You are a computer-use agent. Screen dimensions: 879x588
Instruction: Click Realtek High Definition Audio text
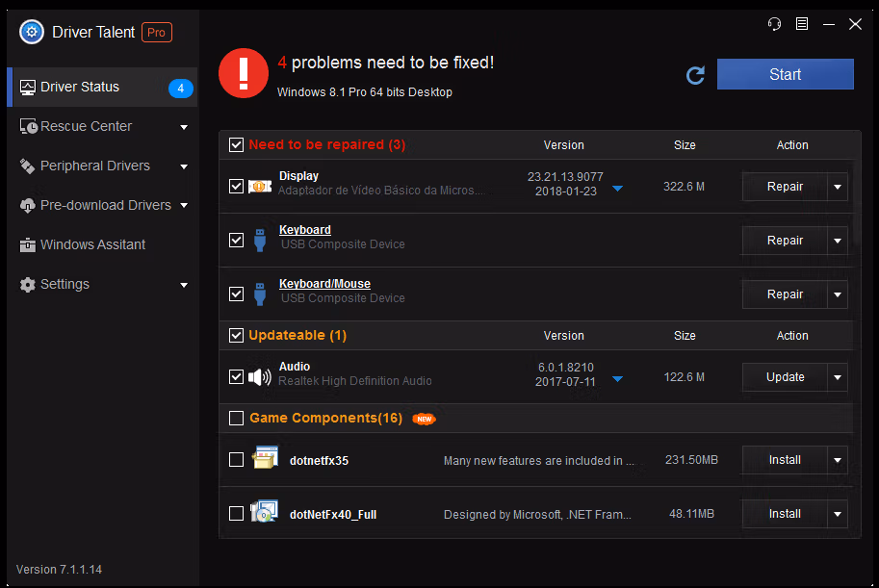355,381
